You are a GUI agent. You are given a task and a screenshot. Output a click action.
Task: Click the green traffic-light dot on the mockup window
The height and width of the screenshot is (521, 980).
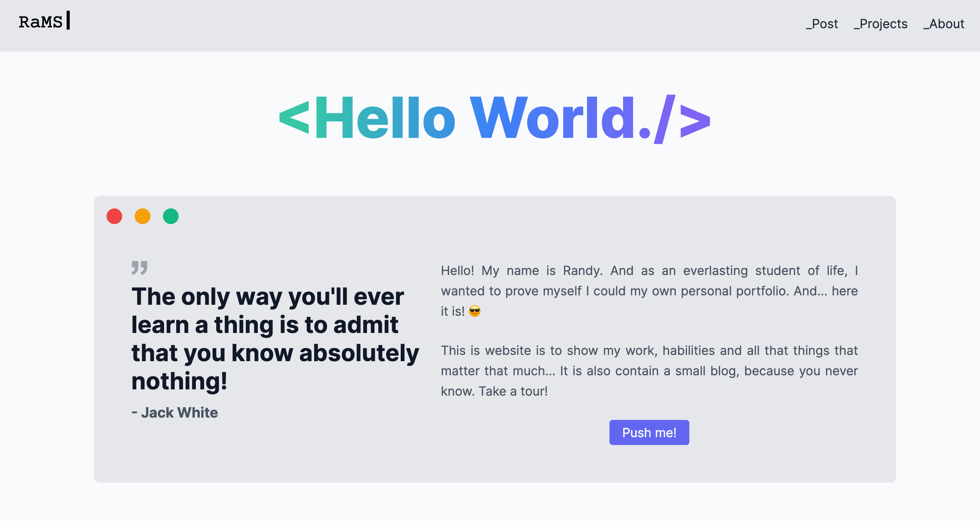(171, 216)
